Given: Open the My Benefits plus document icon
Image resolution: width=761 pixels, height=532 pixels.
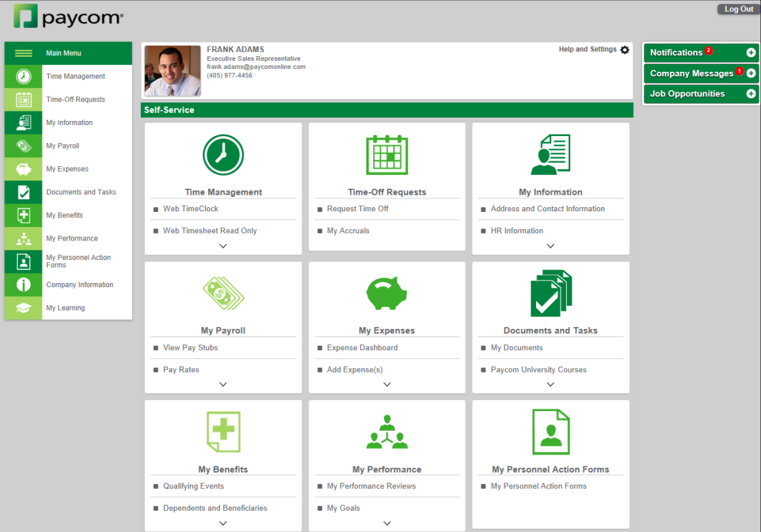Looking at the screenshot, I should pos(223,432).
